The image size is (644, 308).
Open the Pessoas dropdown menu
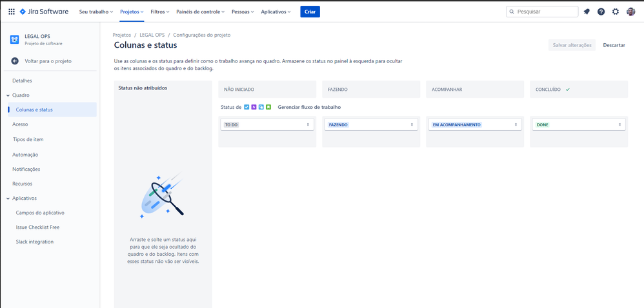pyautogui.click(x=243, y=12)
